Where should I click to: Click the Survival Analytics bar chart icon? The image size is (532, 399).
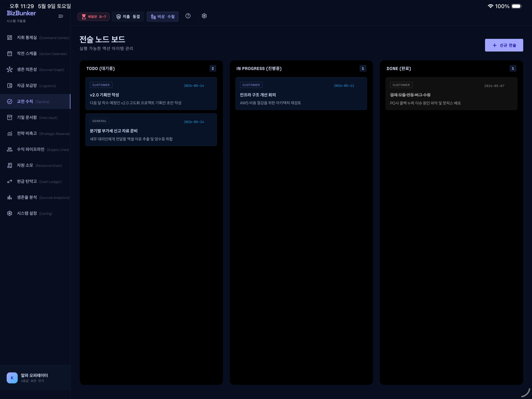coord(10,197)
